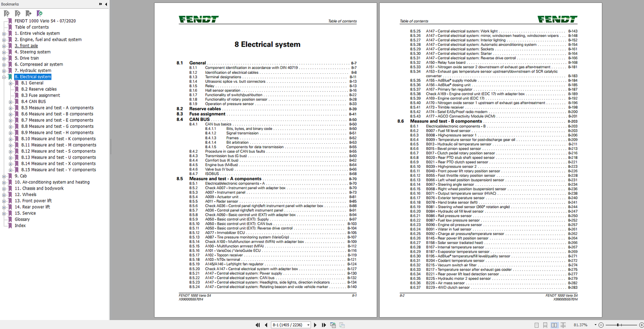Click the double-arrow icon in Bookmarks header
Screen dimensions: 644x329
click(x=100, y=4)
